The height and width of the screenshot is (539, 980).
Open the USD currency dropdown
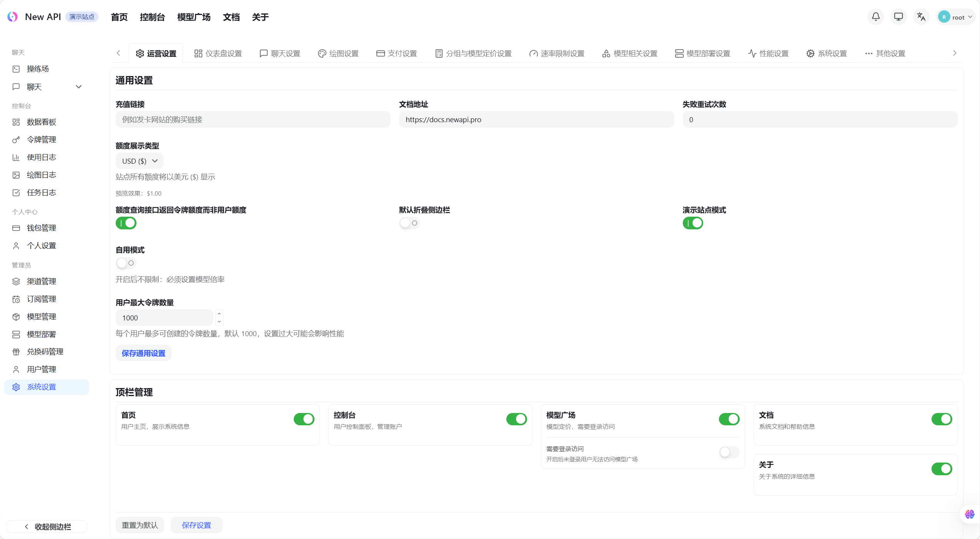139,161
